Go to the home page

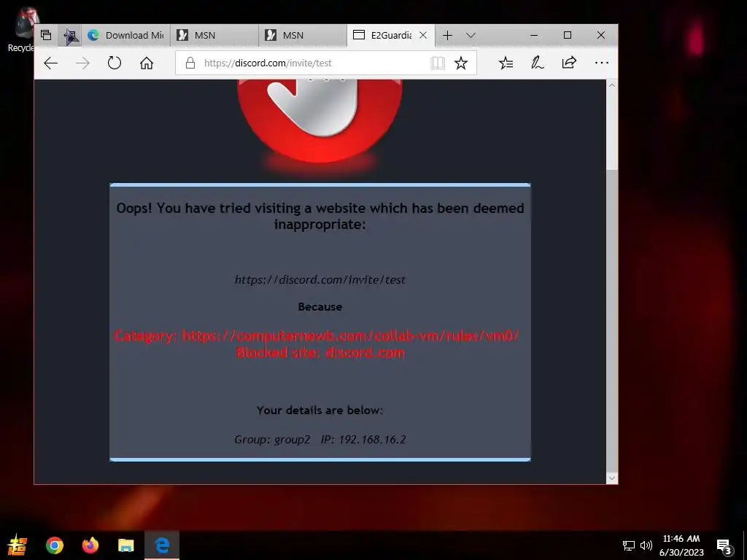pos(146,63)
